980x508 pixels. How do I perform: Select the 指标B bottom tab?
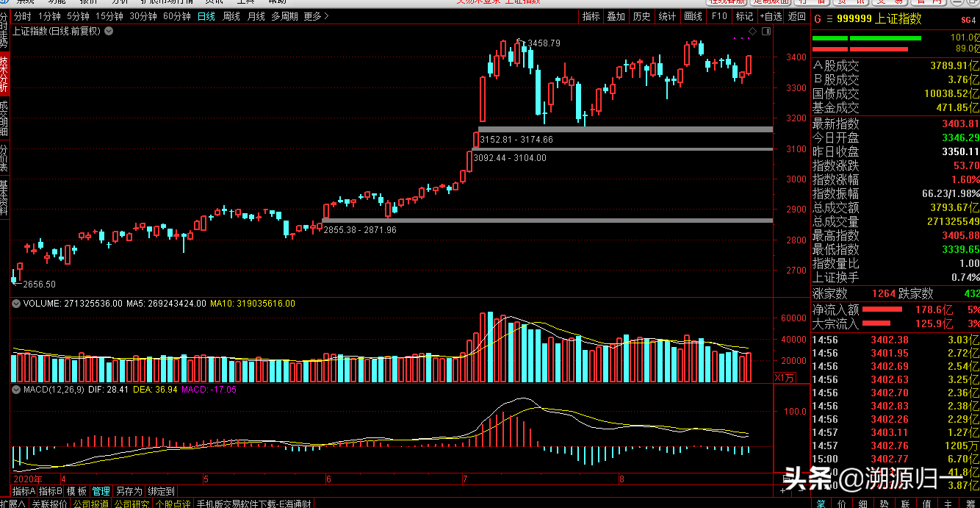[x=51, y=491]
